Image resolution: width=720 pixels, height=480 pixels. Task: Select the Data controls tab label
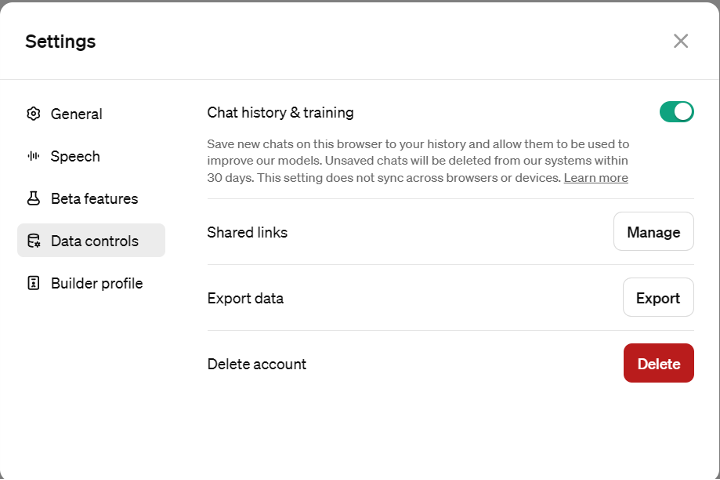point(95,241)
